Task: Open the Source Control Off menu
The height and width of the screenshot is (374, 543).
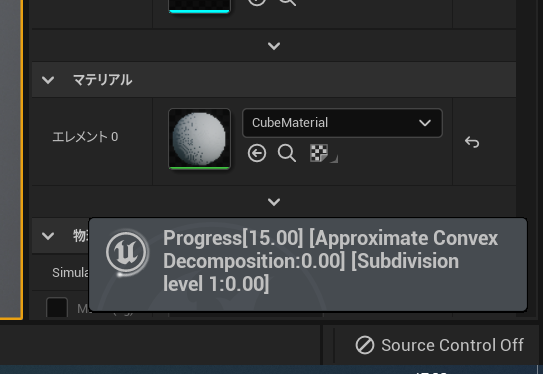Action: tap(439, 345)
